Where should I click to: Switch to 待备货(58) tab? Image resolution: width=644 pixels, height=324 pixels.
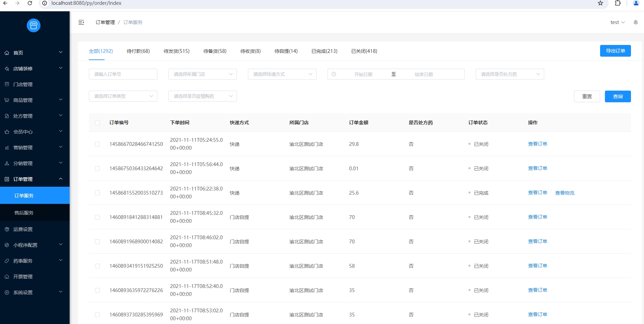tap(215, 51)
